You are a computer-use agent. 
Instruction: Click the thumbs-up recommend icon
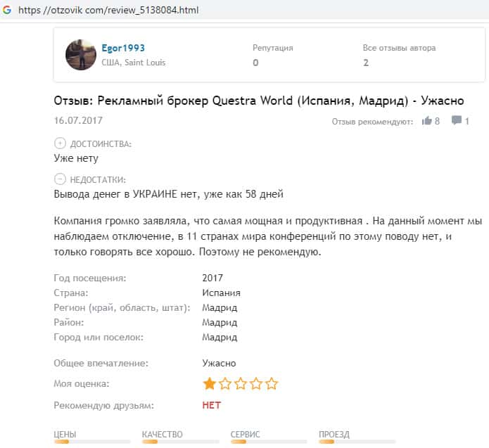pos(426,121)
